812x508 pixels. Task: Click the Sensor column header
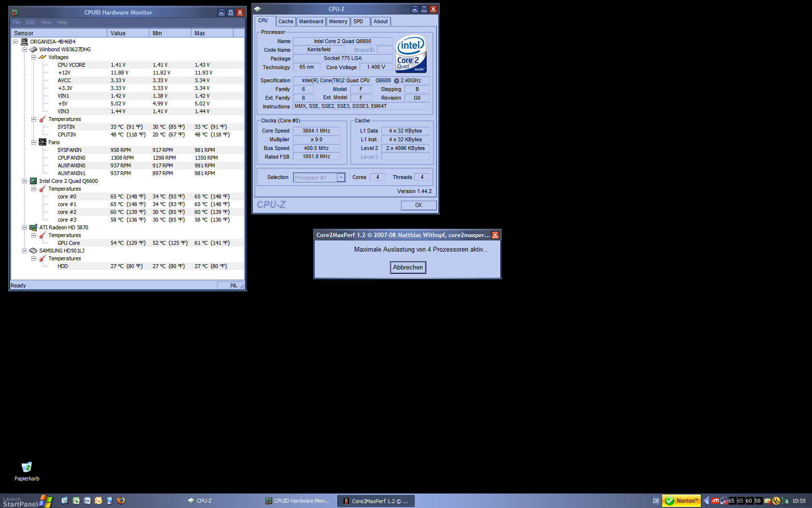point(59,33)
